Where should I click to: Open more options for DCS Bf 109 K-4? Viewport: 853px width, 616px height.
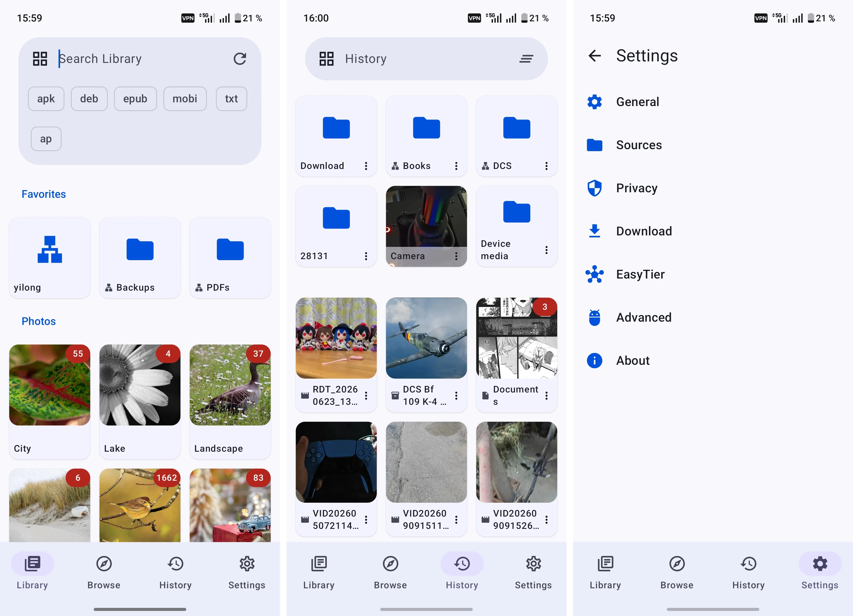click(x=456, y=396)
